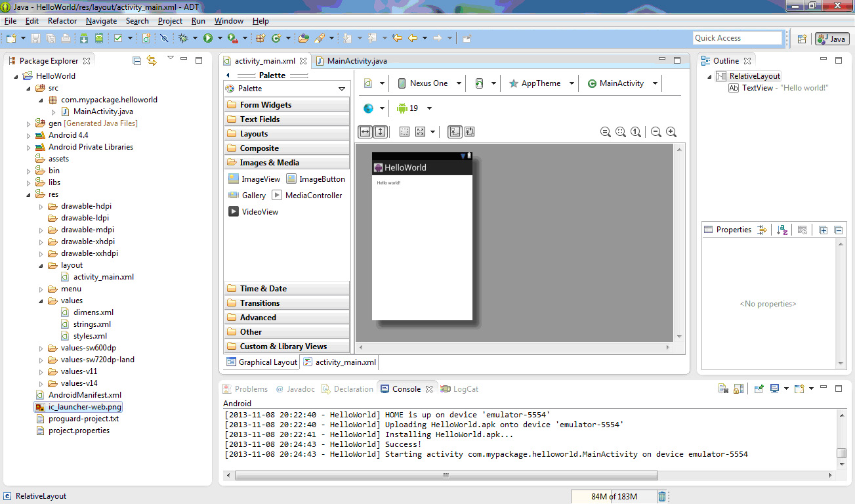The height and width of the screenshot is (504, 855).
Task: Click the emulate real size zoom icon
Action: [606, 132]
